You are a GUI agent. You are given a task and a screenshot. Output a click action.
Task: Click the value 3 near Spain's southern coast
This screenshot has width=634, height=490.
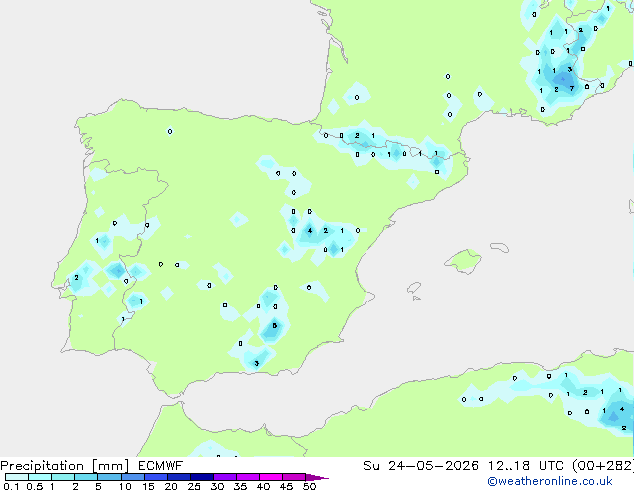[x=256, y=363]
